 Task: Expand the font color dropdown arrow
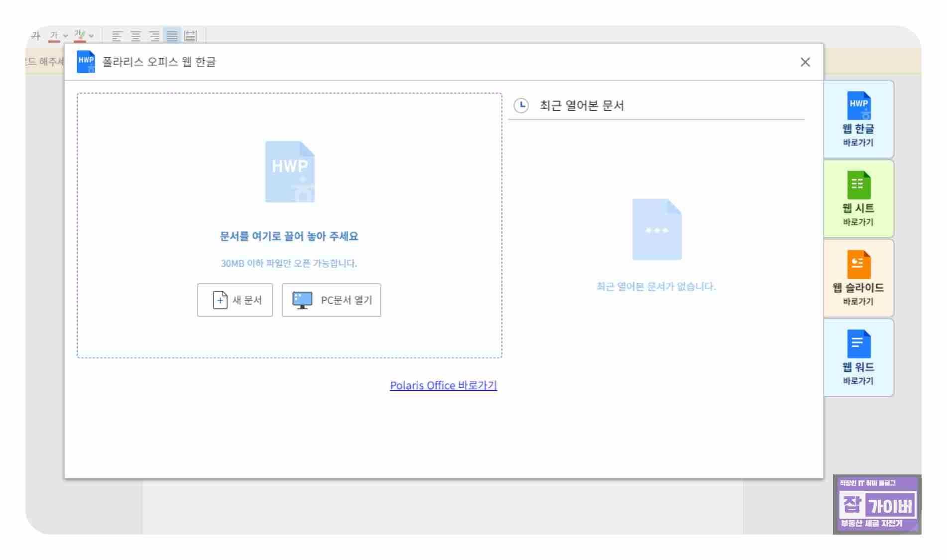click(x=65, y=36)
